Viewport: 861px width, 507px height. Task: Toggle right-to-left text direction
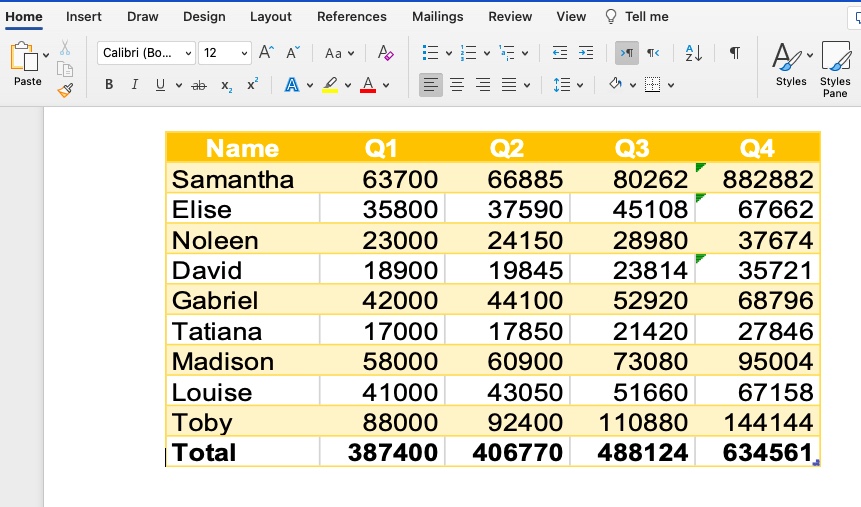pos(653,53)
